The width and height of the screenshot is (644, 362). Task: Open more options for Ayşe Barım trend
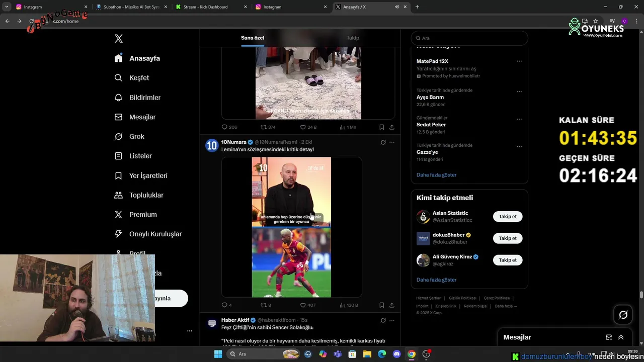pyautogui.click(x=519, y=92)
